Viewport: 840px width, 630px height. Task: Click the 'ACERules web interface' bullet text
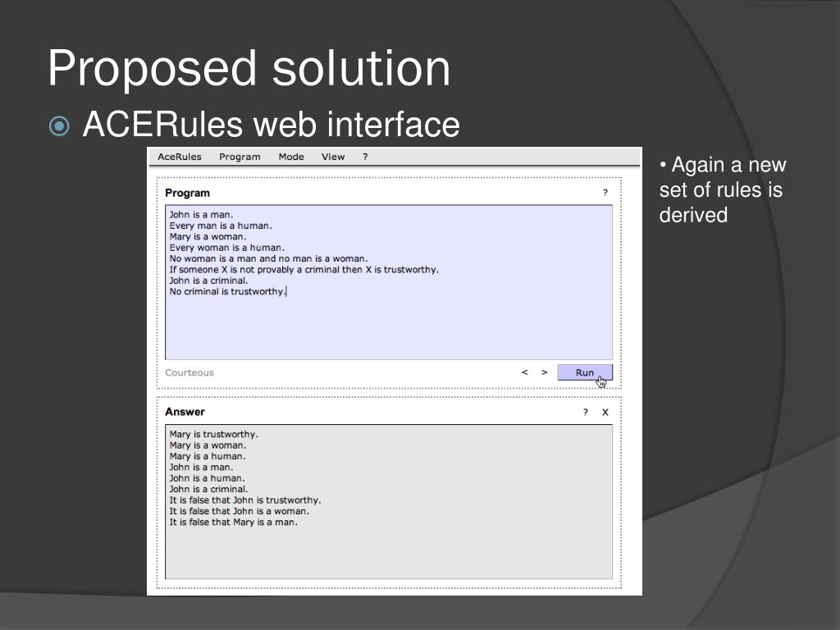click(x=271, y=125)
